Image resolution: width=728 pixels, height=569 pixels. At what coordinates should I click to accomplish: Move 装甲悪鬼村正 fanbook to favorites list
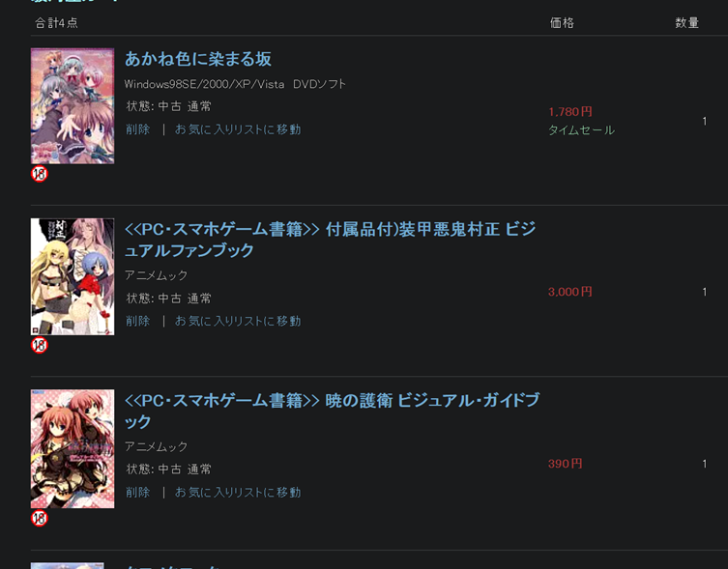coord(238,321)
